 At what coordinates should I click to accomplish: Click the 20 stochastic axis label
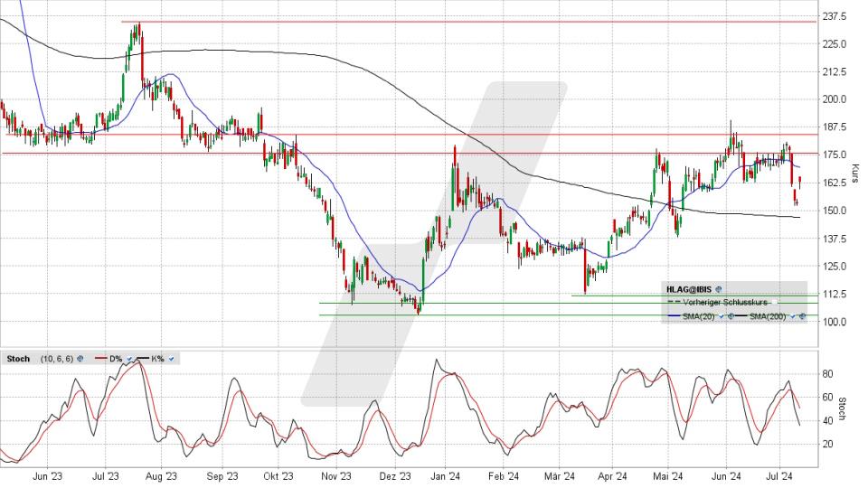(827, 444)
